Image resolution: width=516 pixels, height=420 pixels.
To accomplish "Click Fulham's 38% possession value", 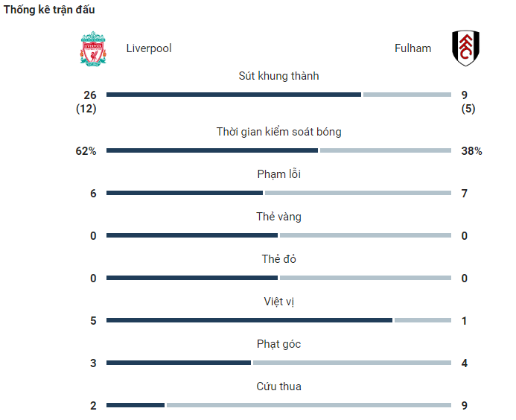I will coord(471,151).
